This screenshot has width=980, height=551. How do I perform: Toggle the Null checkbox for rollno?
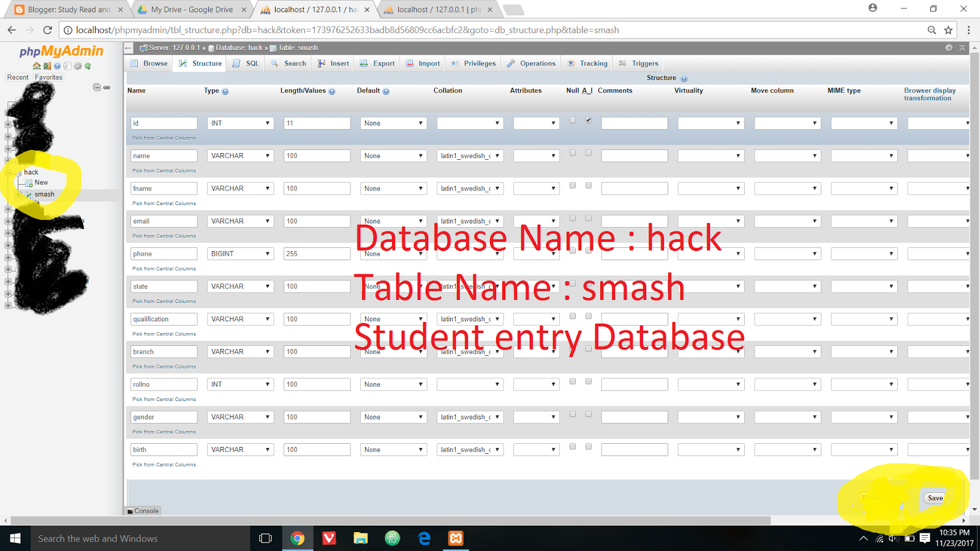[573, 381]
